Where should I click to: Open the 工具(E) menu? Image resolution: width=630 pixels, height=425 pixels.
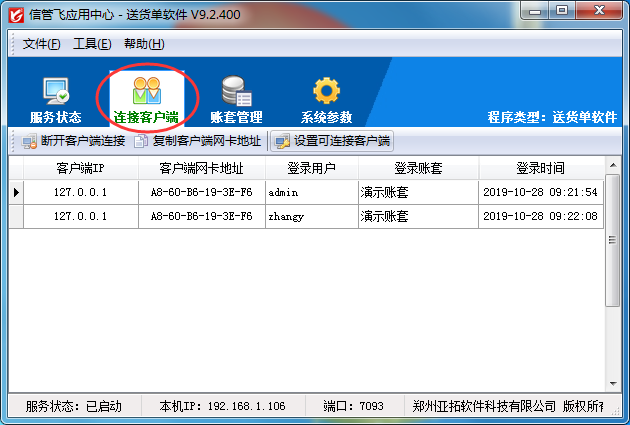point(92,44)
